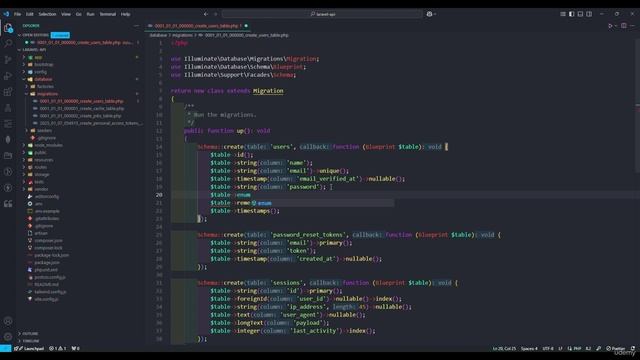Image resolution: width=640 pixels, height=360 pixels.
Task: Collapse the migrations folder
Action: coord(47,94)
